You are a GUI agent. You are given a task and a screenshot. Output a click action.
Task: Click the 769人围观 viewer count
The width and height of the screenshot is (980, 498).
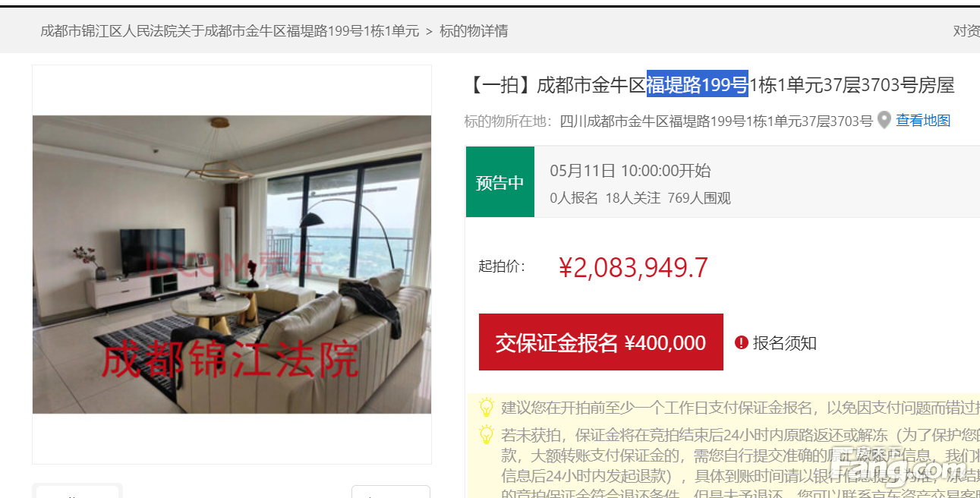[699, 198]
